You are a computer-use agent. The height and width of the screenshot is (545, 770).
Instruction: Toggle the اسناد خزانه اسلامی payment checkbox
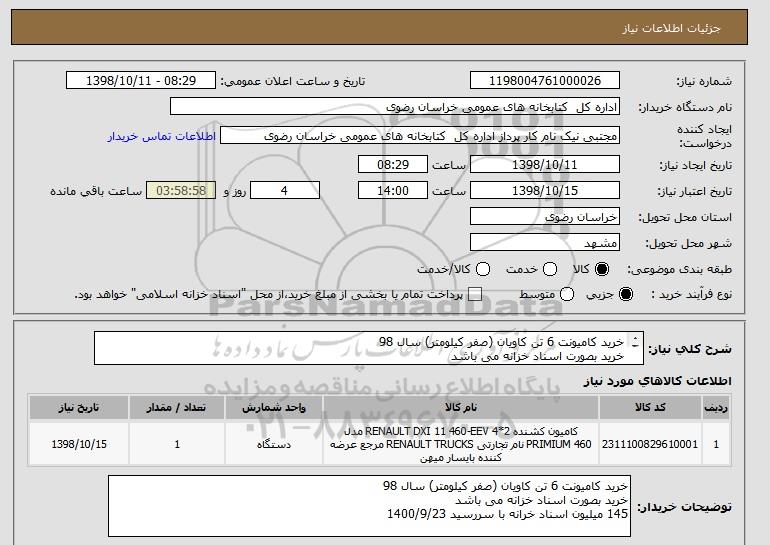click(474, 294)
